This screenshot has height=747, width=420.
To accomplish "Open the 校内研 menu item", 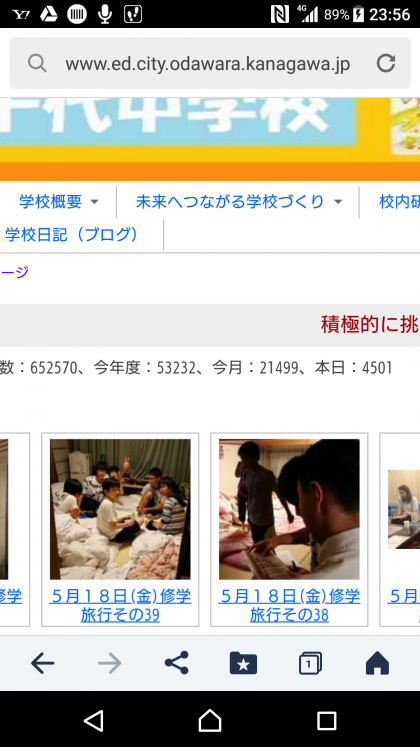I will (x=399, y=202).
